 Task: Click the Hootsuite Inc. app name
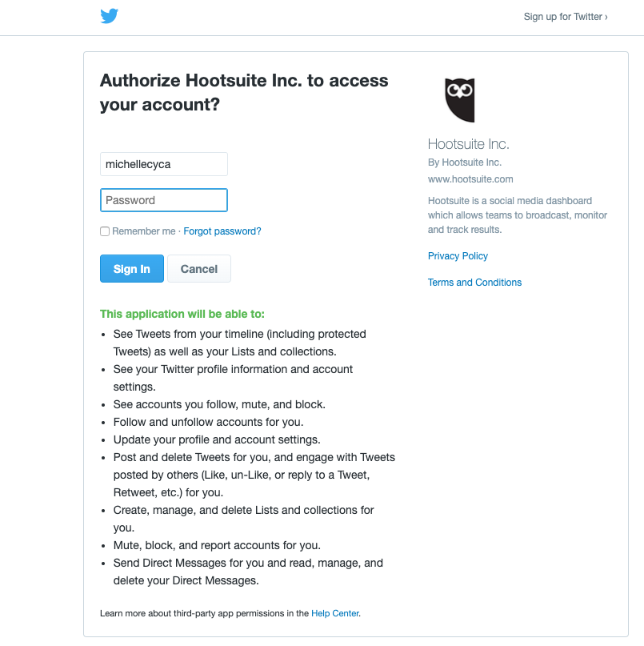469,144
